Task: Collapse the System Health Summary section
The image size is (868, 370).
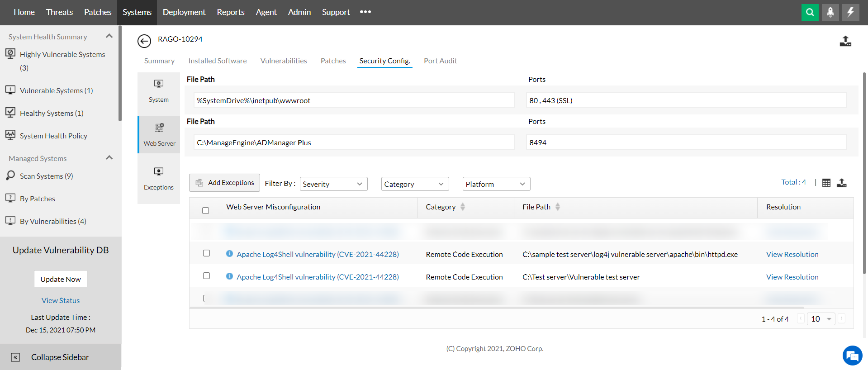Action: 109,36
